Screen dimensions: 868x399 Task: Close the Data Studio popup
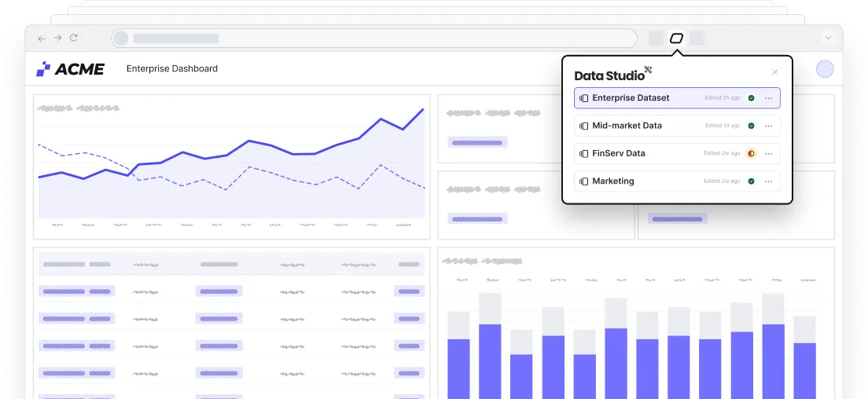pos(775,72)
